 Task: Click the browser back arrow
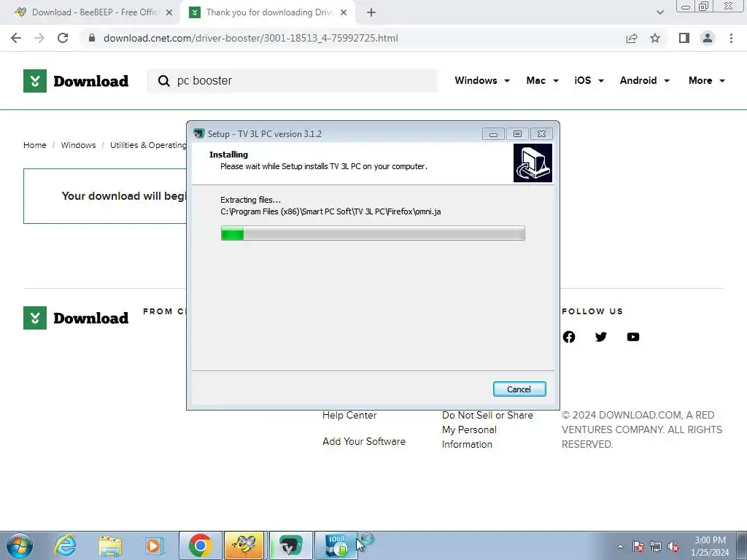[x=16, y=38]
